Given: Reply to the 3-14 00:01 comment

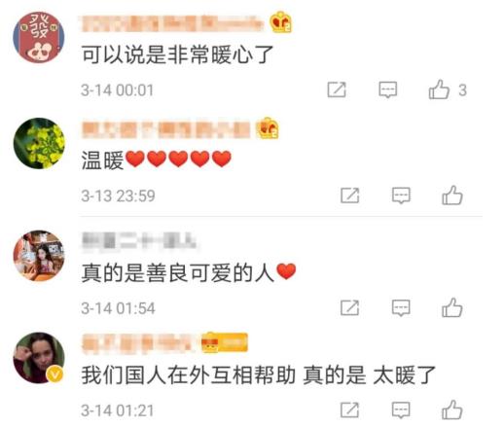Looking at the screenshot, I should coord(388,89).
